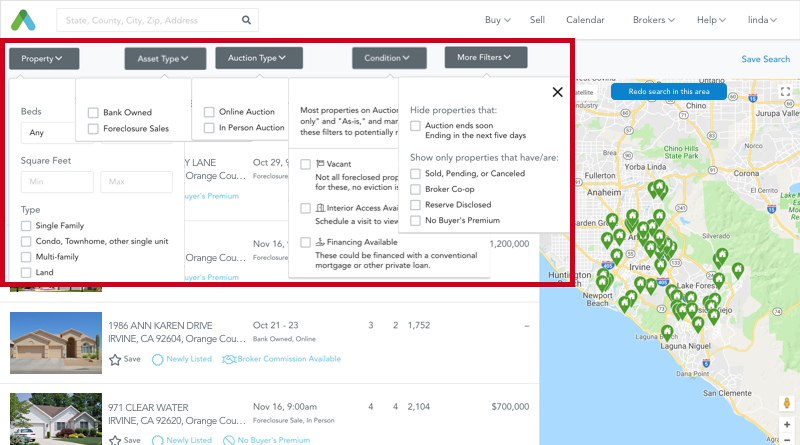This screenshot has width=800, height=445.
Task: Click the Pegman street view icon on the map
Action: click(786, 403)
